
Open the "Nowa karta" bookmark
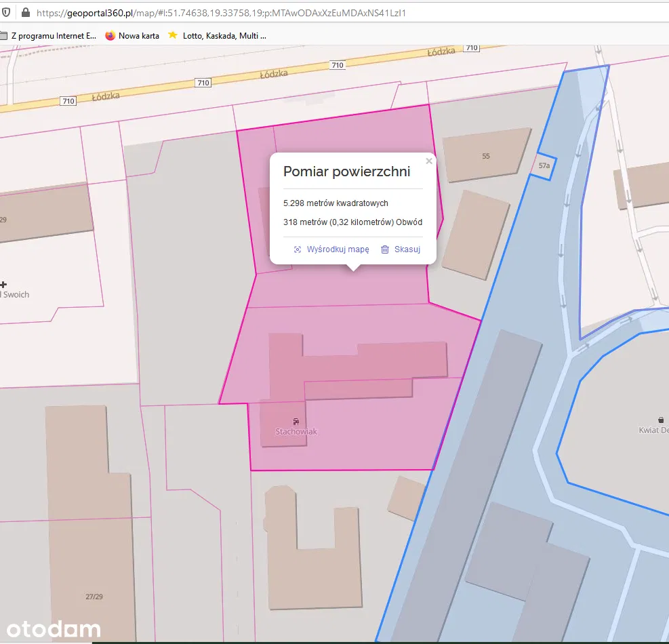(x=132, y=35)
